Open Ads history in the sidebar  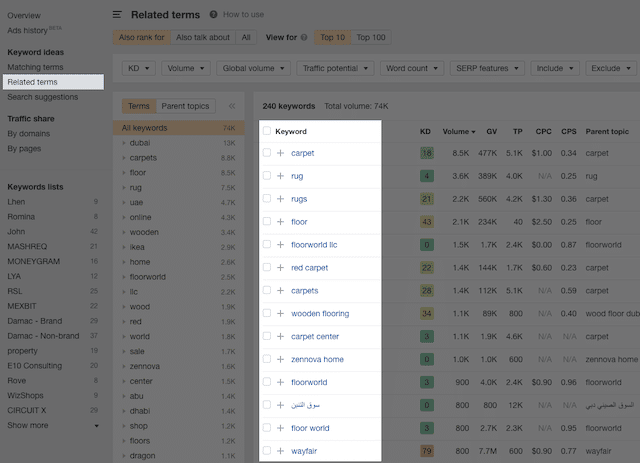pos(27,30)
